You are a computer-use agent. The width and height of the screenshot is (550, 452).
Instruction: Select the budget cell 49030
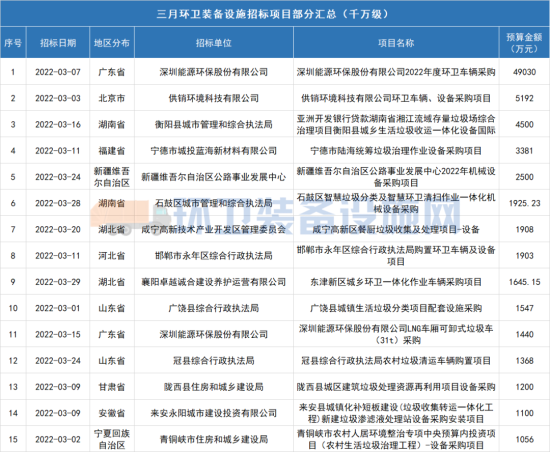pyautogui.click(x=524, y=72)
